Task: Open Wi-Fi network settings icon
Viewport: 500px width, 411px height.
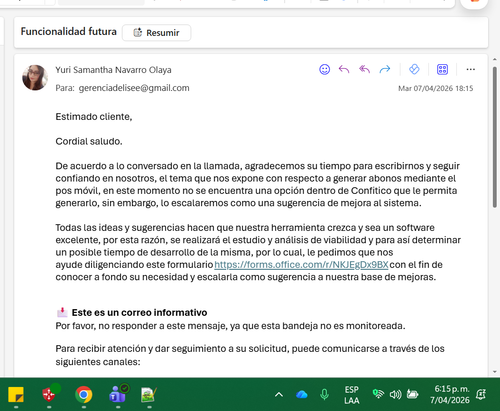Action: pyautogui.click(x=378, y=394)
